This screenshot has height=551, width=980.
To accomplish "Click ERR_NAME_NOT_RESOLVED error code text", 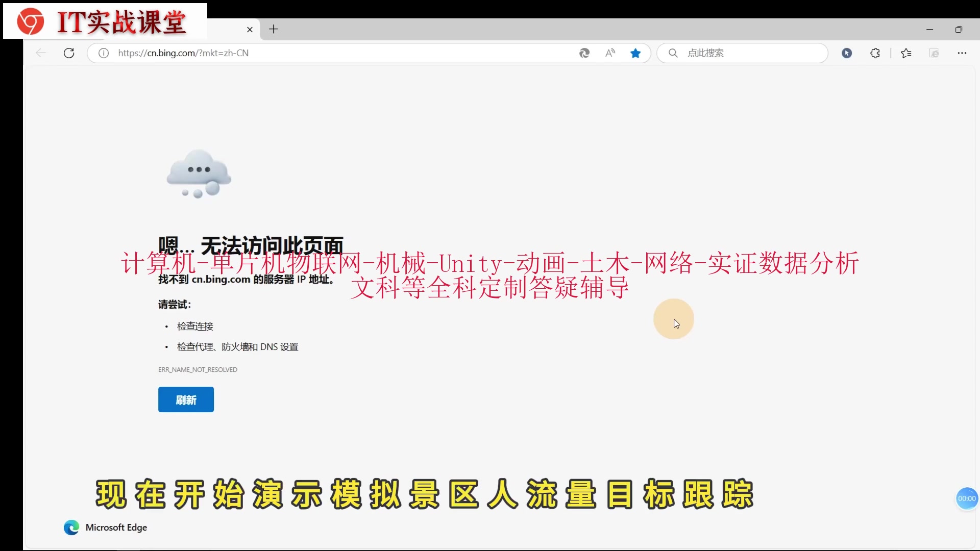I will (198, 370).
